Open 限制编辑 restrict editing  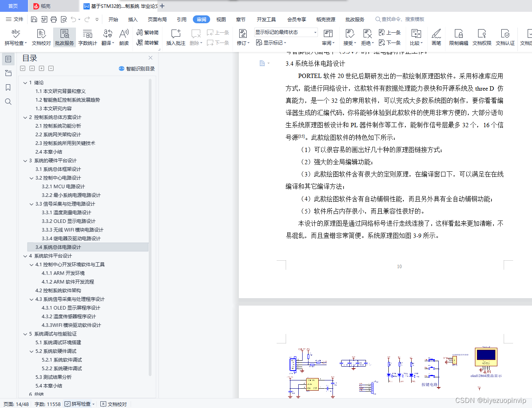point(458,37)
